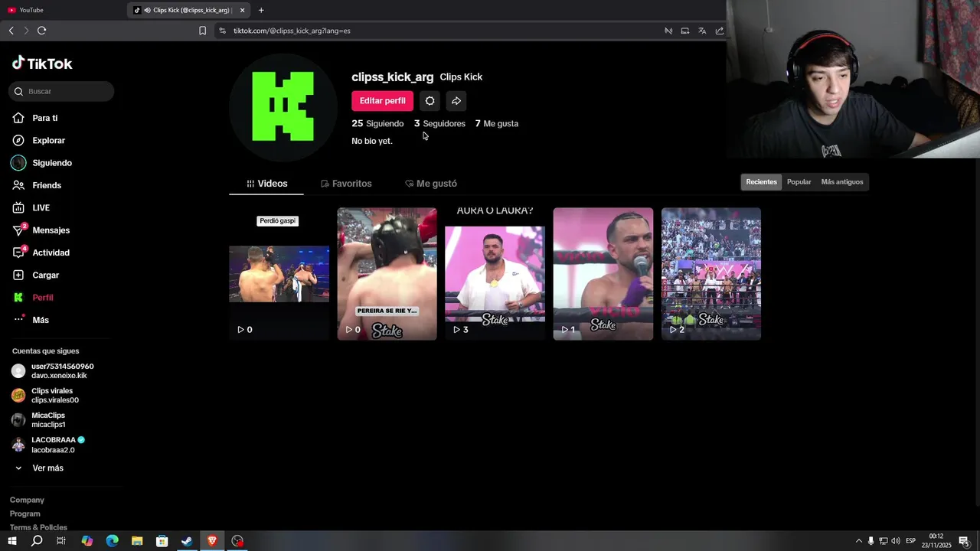Open Windows taskbar search
The width and height of the screenshot is (980, 551).
(x=37, y=541)
